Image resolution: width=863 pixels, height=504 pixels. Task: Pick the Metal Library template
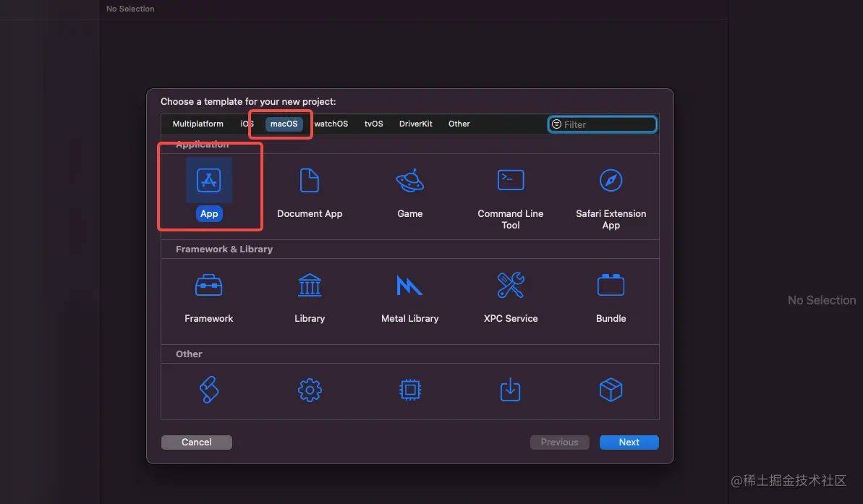(410, 286)
